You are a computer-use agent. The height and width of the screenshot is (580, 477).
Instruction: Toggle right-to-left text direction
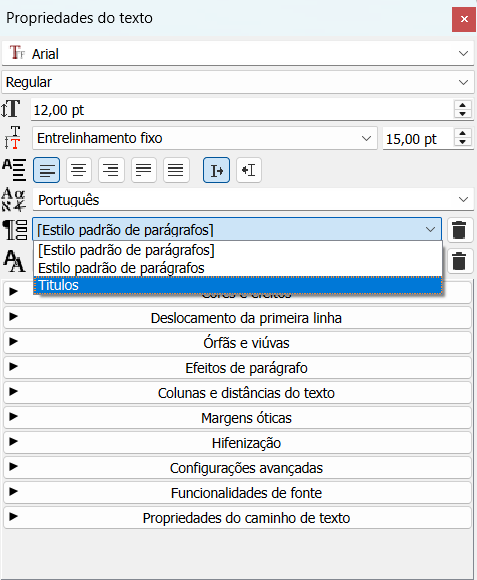pyautogui.click(x=249, y=170)
